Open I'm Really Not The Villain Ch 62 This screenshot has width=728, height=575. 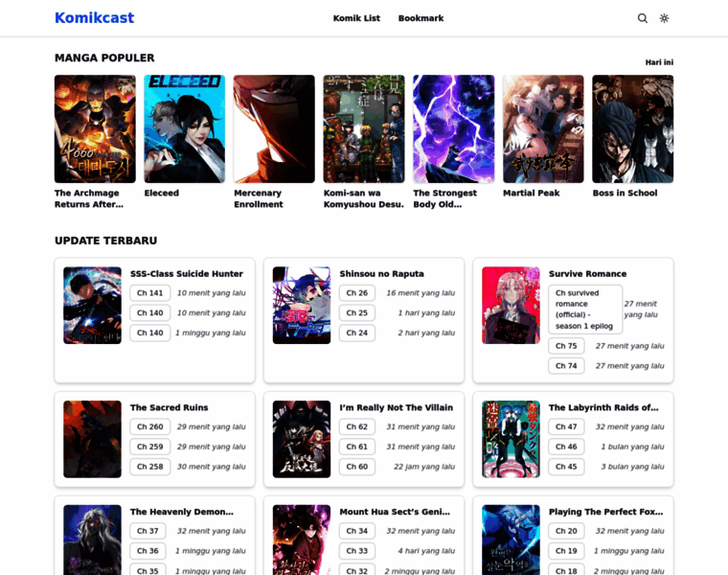point(357,426)
